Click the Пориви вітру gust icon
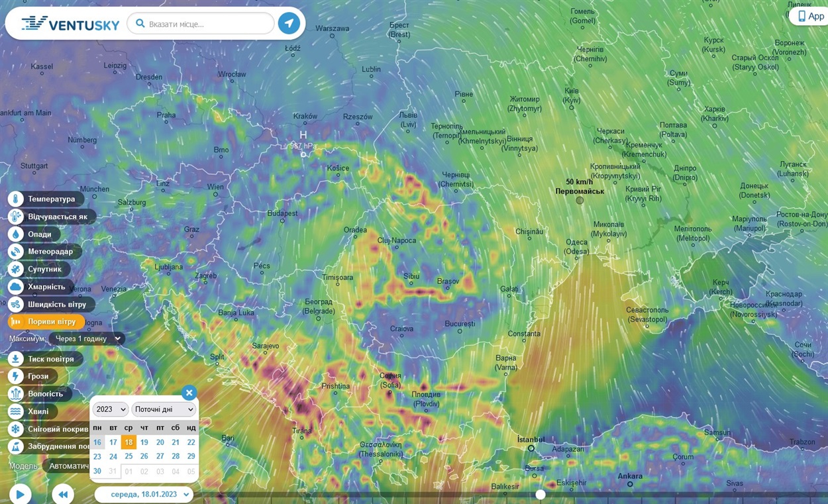Image resolution: width=828 pixels, height=504 pixels. [x=16, y=322]
